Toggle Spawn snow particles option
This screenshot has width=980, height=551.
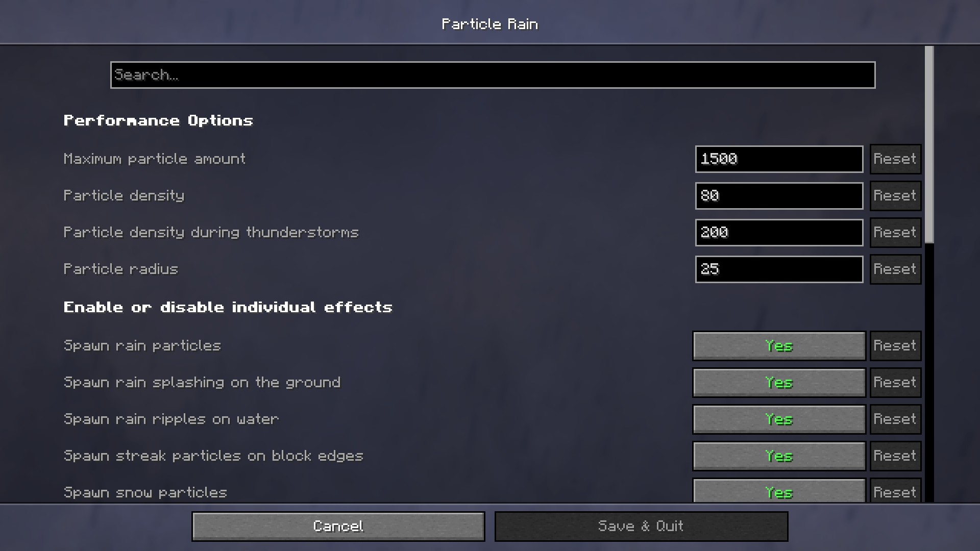[779, 490]
